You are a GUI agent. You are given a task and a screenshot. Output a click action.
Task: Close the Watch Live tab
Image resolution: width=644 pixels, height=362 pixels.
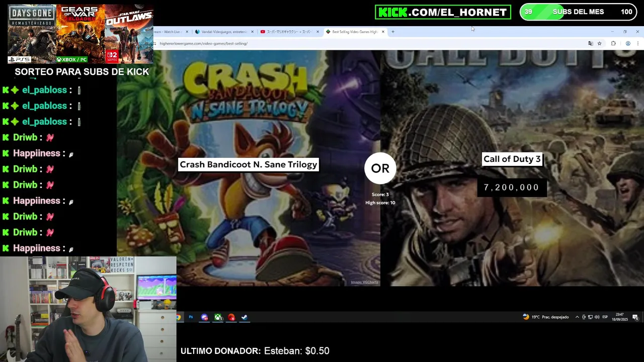click(x=187, y=32)
